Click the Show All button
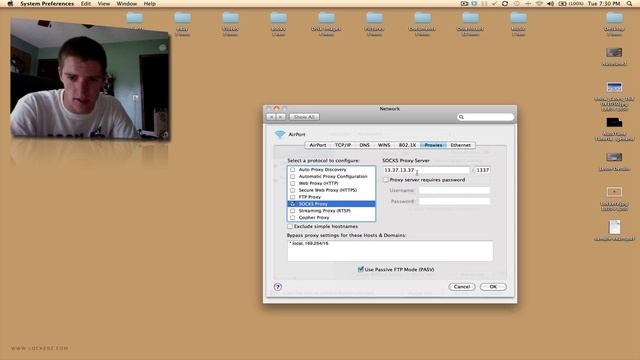The image size is (640, 360). (304, 117)
